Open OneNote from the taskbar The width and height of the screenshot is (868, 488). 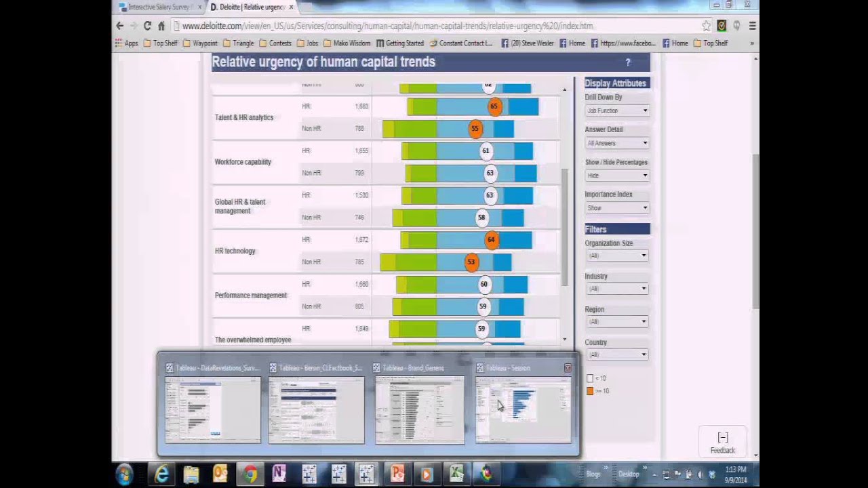[x=279, y=474]
